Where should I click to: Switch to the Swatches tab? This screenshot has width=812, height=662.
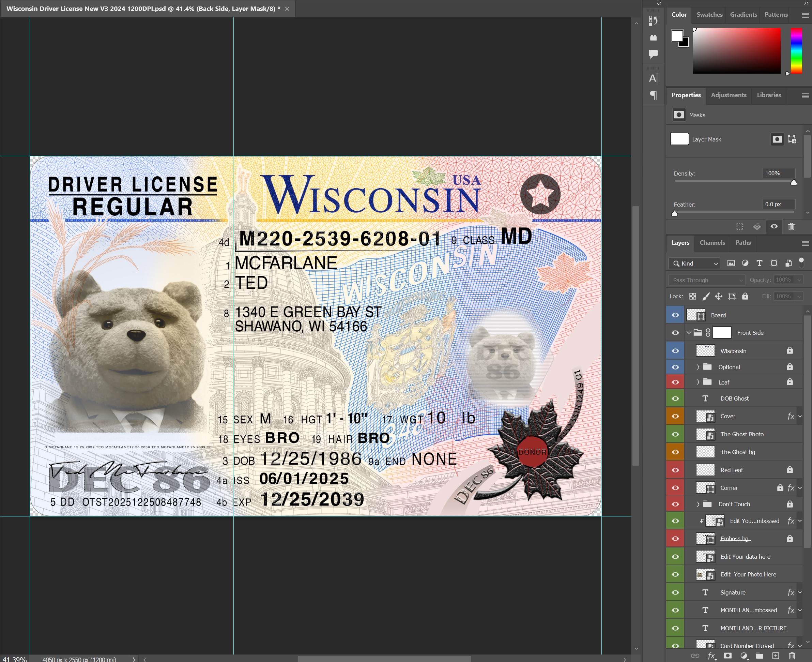[x=709, y=15]
